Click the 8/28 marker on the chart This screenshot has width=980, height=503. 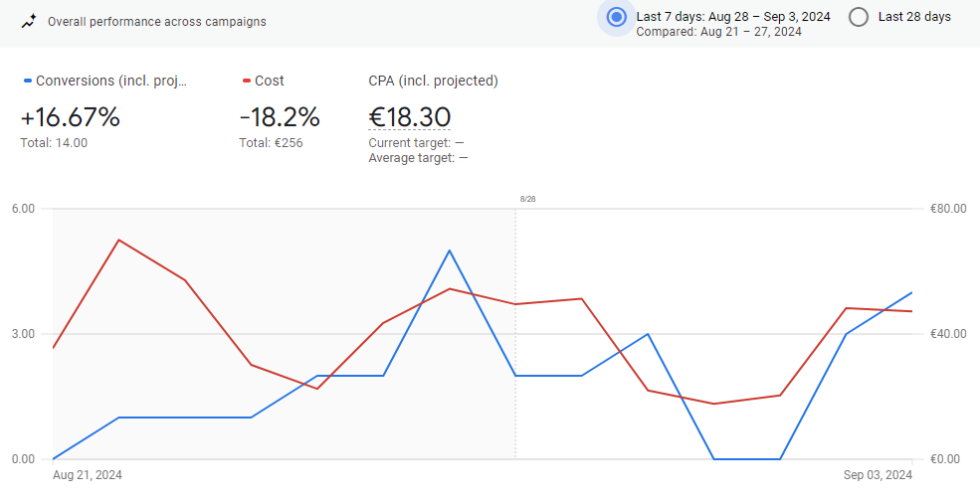[x=527, y=199]
